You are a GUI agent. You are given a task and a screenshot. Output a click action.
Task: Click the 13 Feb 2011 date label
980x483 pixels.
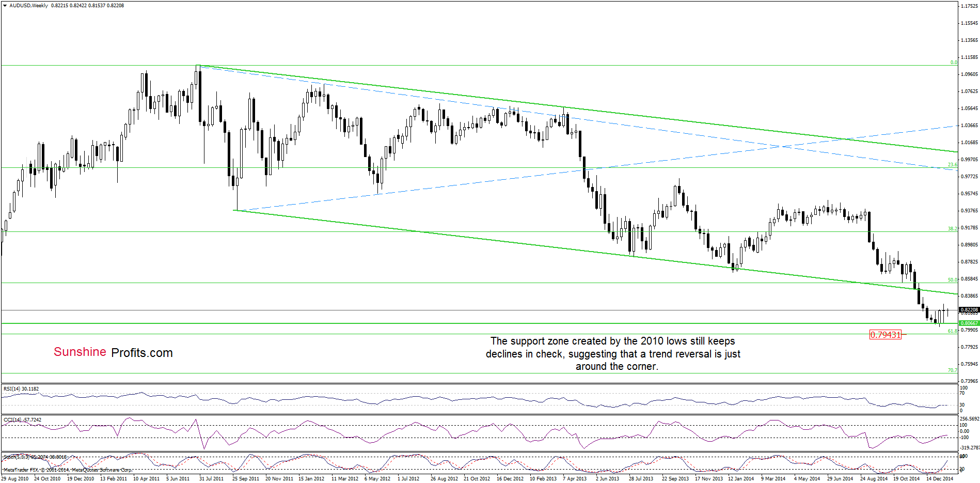pos(114,479)
